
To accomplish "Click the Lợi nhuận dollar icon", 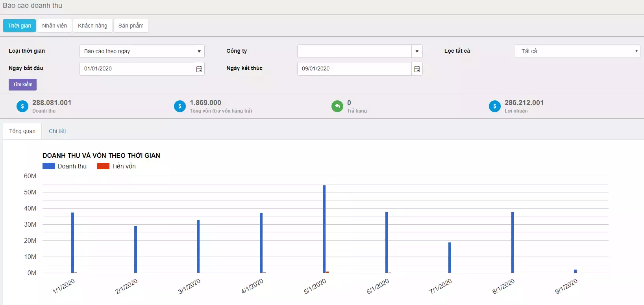I will pyautogui.click(x=495, y=106).
